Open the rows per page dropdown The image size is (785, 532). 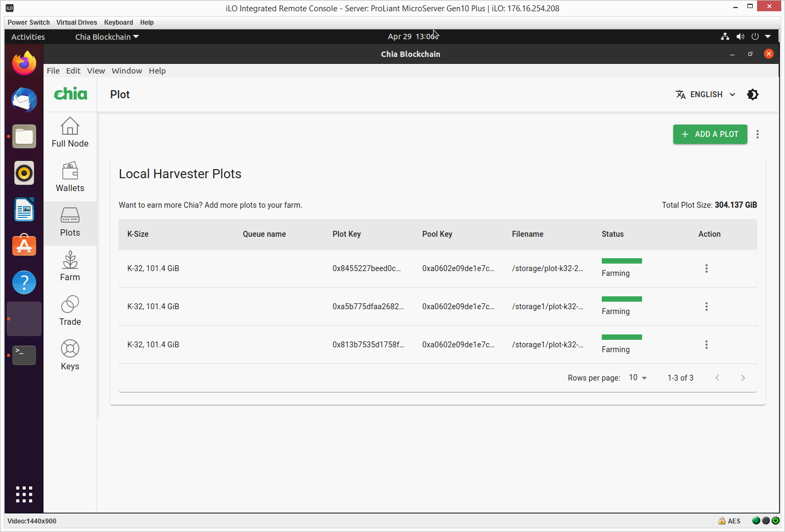637,377
